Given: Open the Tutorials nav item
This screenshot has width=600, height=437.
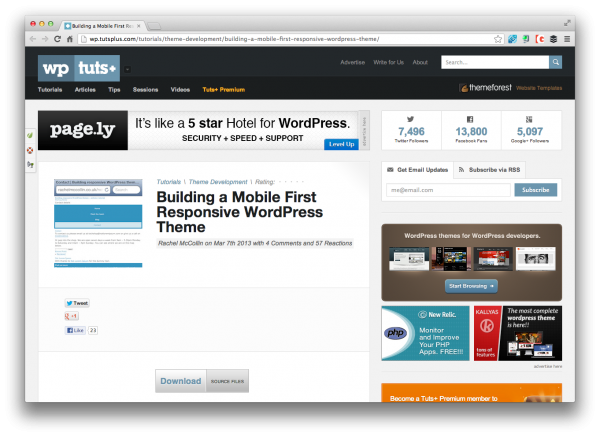Looking at the screenshot, I should click(x=50, y=90).
